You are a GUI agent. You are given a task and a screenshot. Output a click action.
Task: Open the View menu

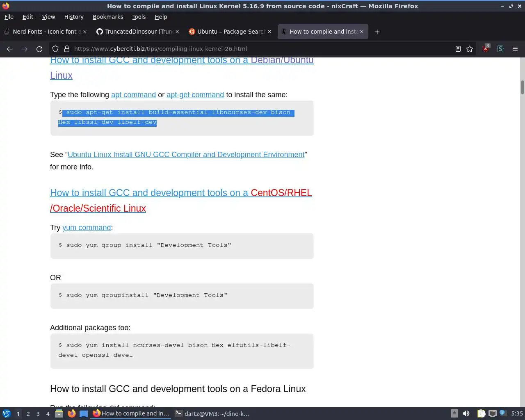48,17
